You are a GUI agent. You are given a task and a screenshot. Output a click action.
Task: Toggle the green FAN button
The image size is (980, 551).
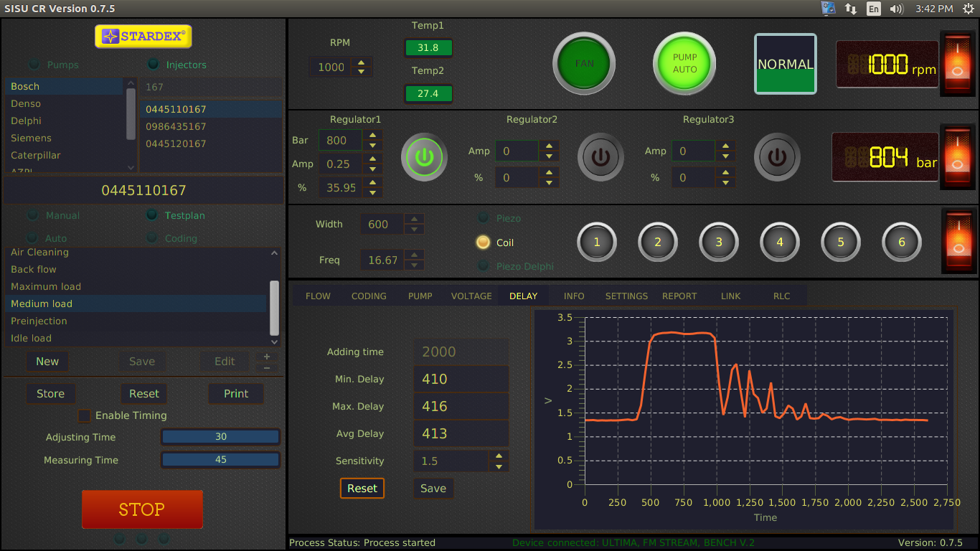tap(584, 64)
